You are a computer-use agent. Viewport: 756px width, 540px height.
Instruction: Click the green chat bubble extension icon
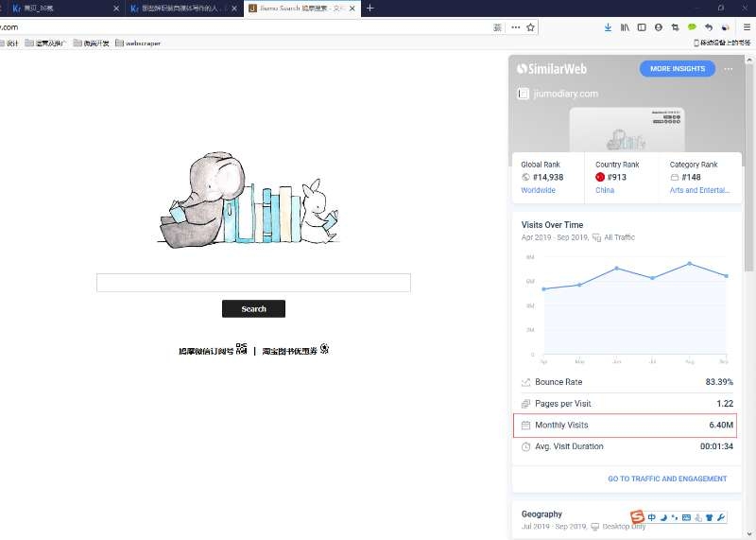click(692, 27)
